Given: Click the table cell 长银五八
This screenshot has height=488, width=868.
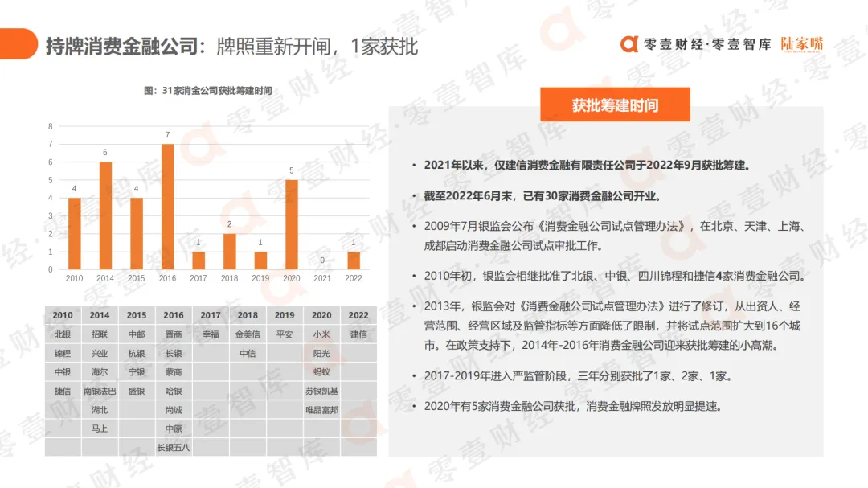Looking at the screenshot, I should [174, 448].
